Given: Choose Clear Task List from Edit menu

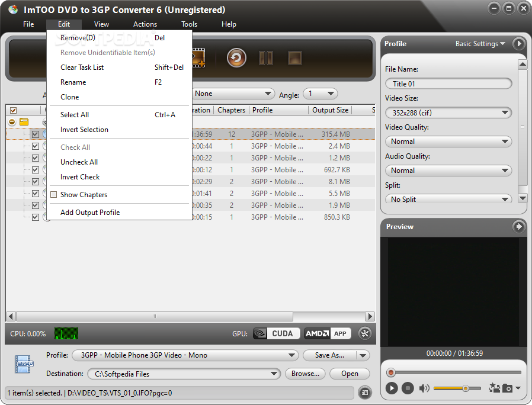Looking at the screenshot, I should pos(120,67).
